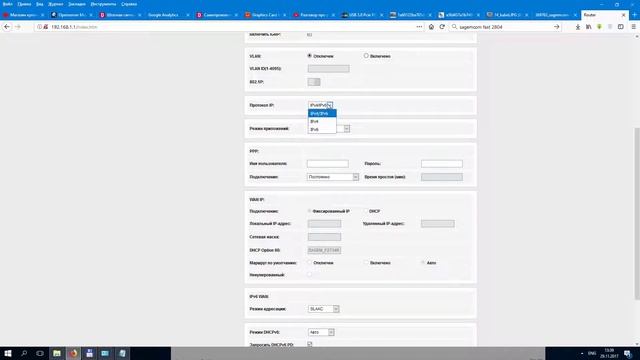
Task: Open the Файл menu
Action: click(7, 4)
